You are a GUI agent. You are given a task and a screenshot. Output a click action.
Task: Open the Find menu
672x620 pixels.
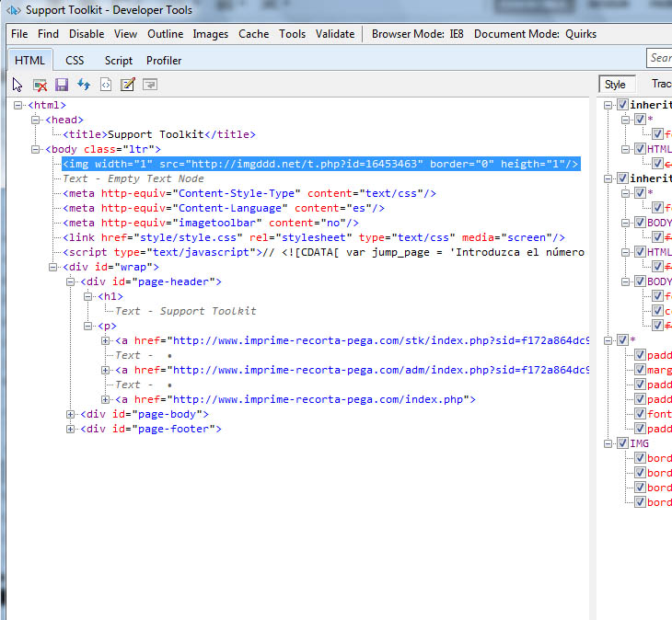pos(48,34)
